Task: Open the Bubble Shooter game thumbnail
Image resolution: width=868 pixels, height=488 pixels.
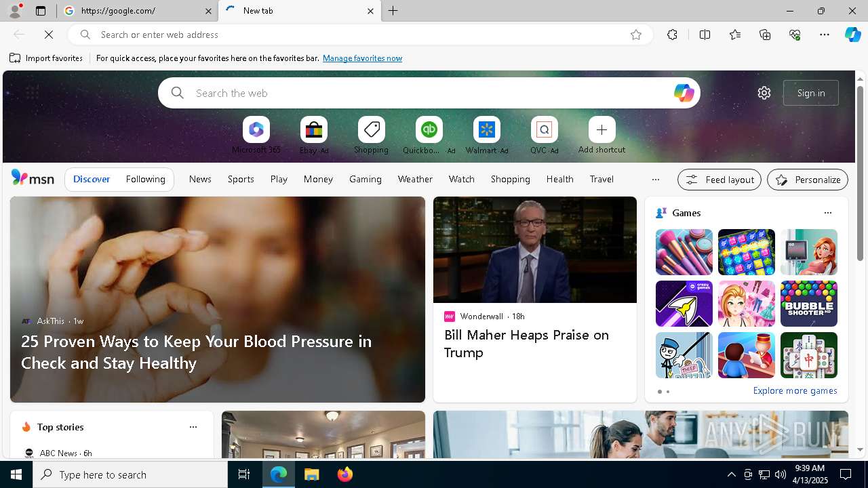Action: click(808, 304)
